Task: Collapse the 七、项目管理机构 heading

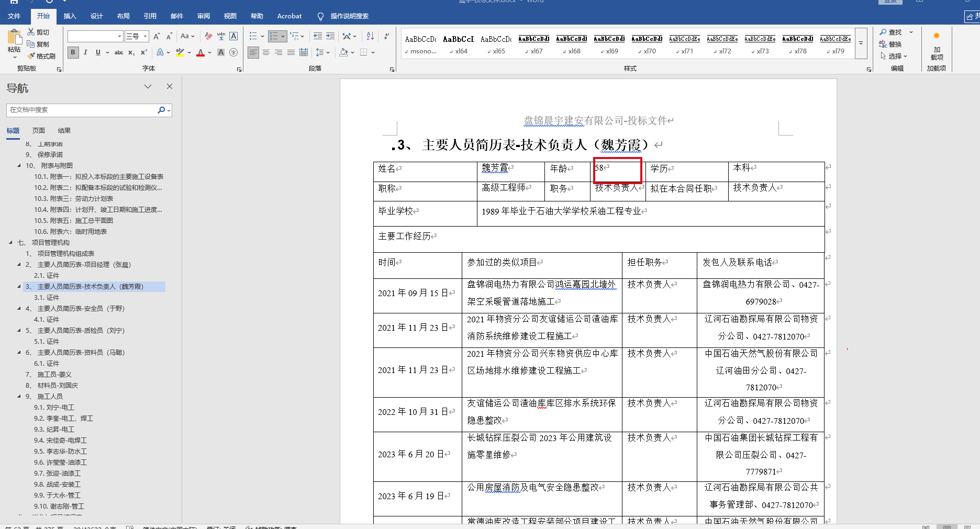Action: pos(11,243)
